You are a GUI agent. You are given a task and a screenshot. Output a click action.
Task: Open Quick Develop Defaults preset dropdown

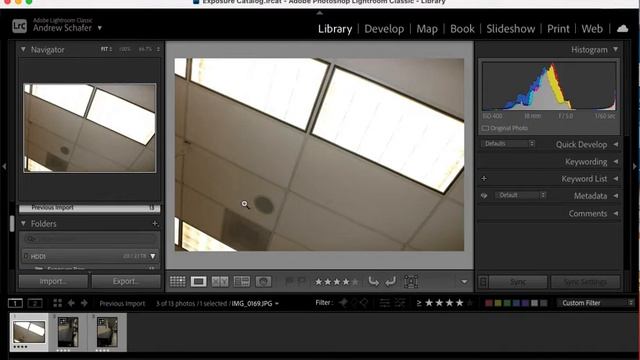[x=508, y=144]
